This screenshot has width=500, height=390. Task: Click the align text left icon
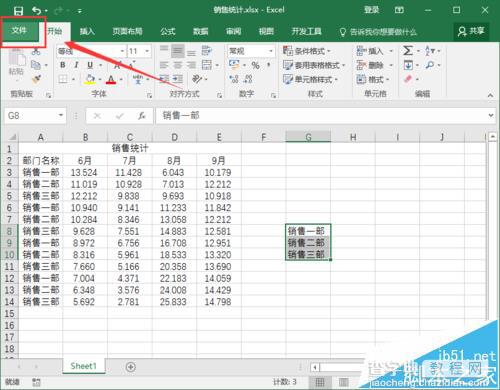click(x=164, y=65)
